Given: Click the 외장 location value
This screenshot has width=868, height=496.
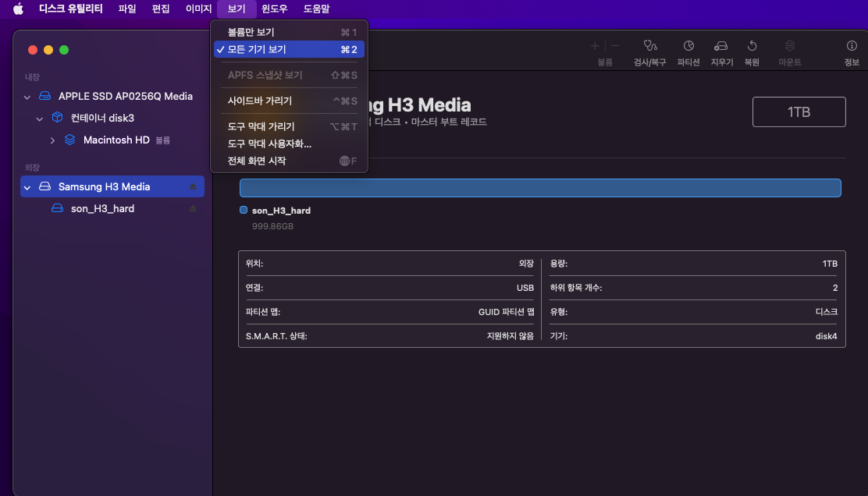Looking at the screenshot, I should [x=526, y=264].
